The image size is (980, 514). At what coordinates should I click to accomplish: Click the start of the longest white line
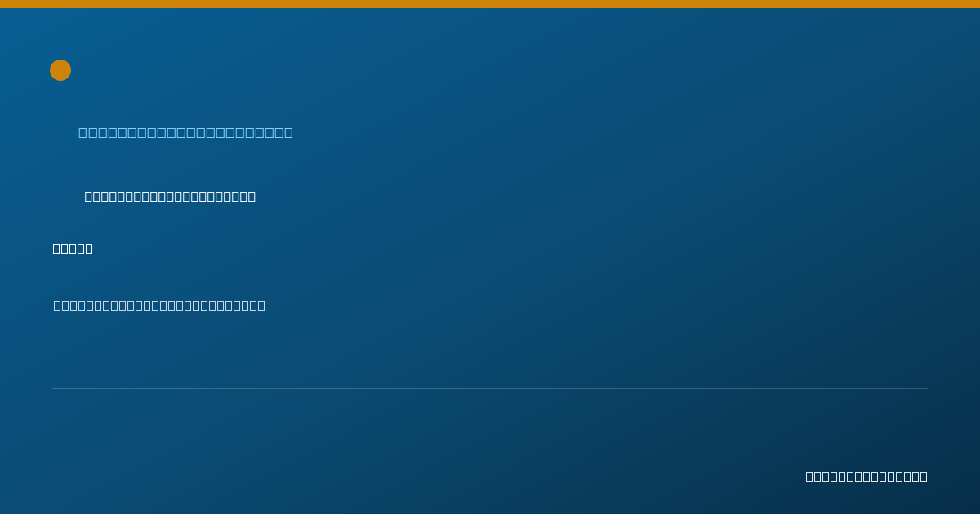point(58,305)
